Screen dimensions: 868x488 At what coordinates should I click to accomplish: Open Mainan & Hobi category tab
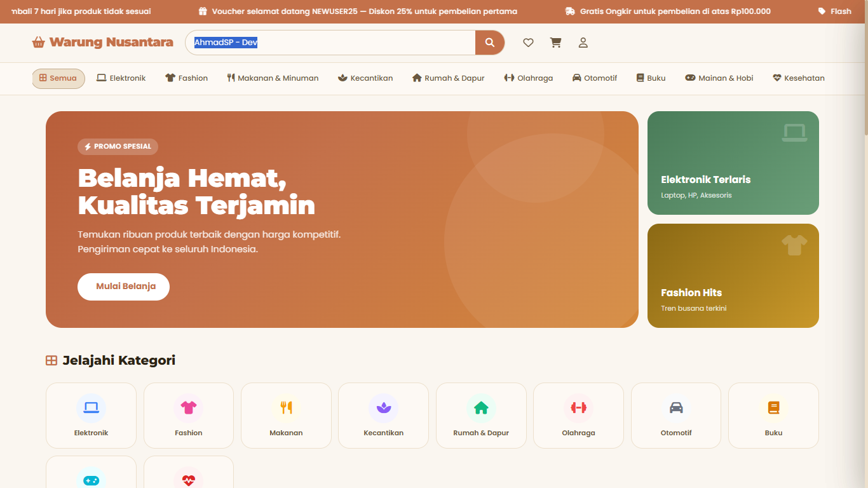[719, 78]
